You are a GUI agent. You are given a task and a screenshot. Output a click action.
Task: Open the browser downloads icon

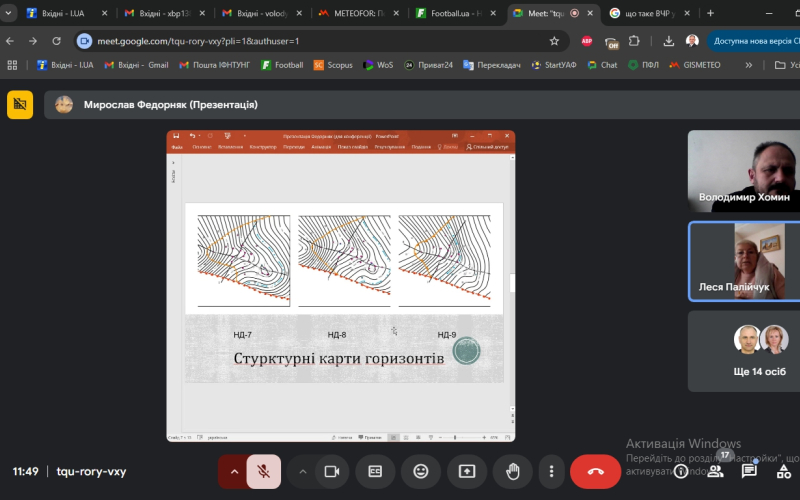(x=668, y=41)
